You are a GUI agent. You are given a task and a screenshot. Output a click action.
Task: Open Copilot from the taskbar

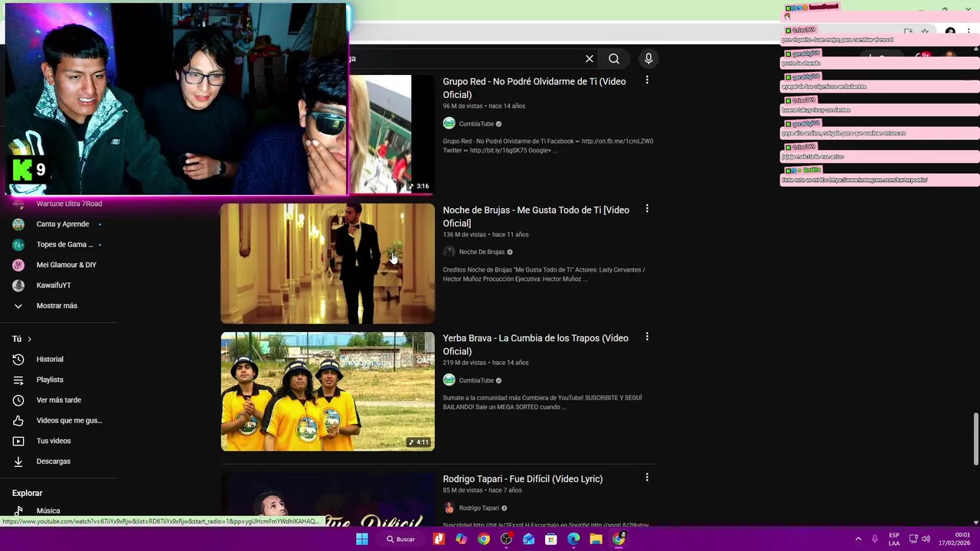pos(461,540)
